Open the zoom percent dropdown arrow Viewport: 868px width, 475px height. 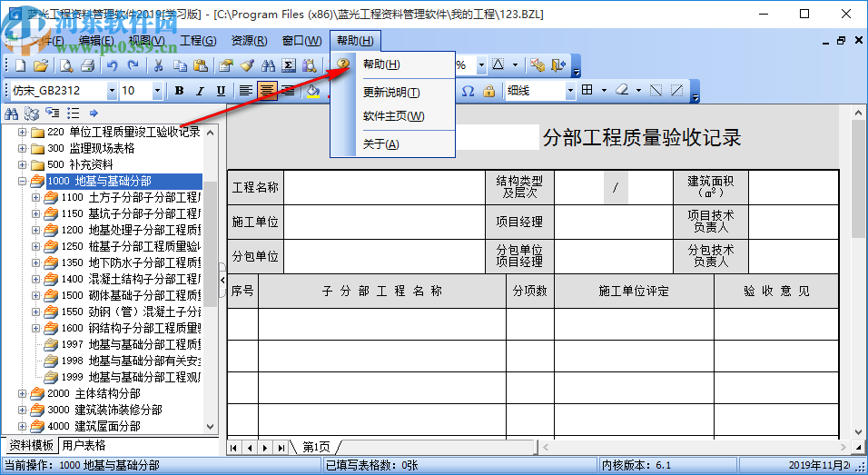tap(481, 65)
